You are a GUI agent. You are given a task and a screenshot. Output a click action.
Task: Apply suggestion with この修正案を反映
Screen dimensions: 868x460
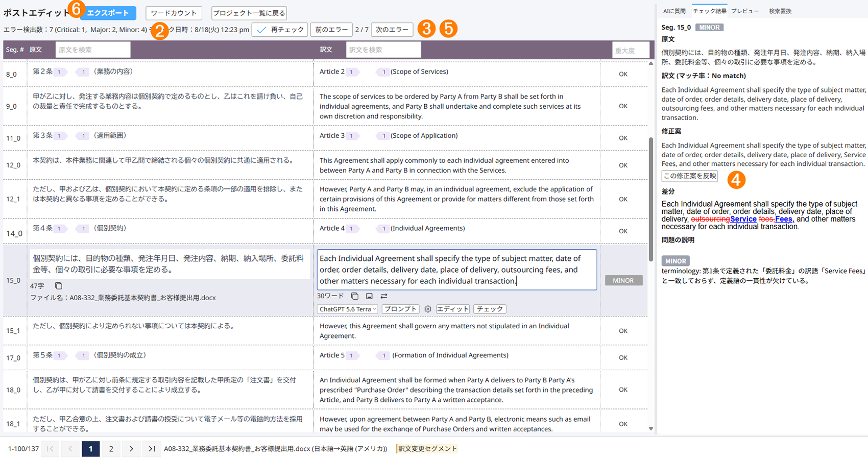(690, 176)
